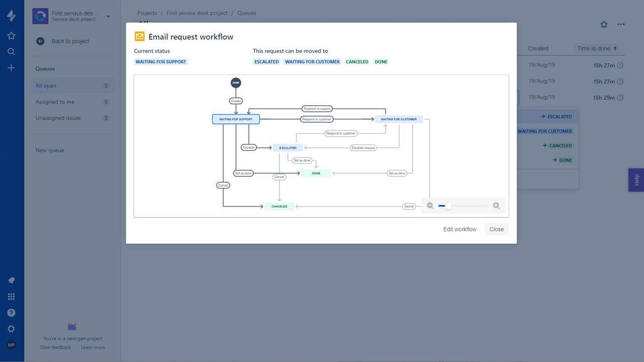Select the ESCALATED transition status

click(x=266, y=61)
